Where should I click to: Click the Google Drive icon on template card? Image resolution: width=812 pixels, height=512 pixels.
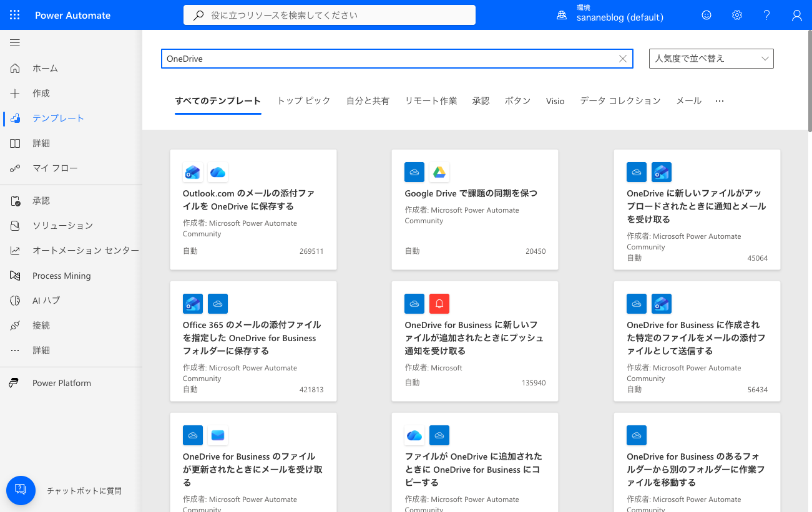[439, 172]
